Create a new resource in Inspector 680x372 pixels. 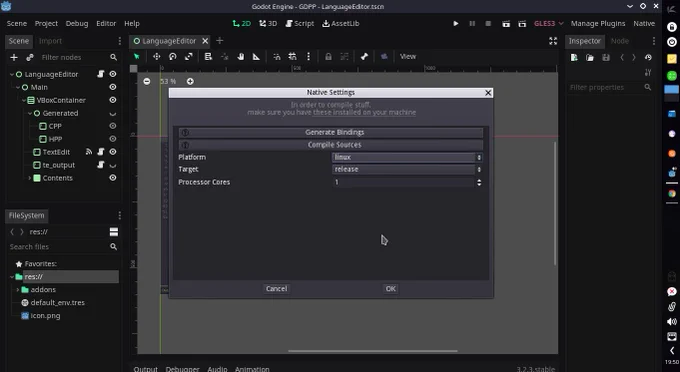click(x=574, y=57)
